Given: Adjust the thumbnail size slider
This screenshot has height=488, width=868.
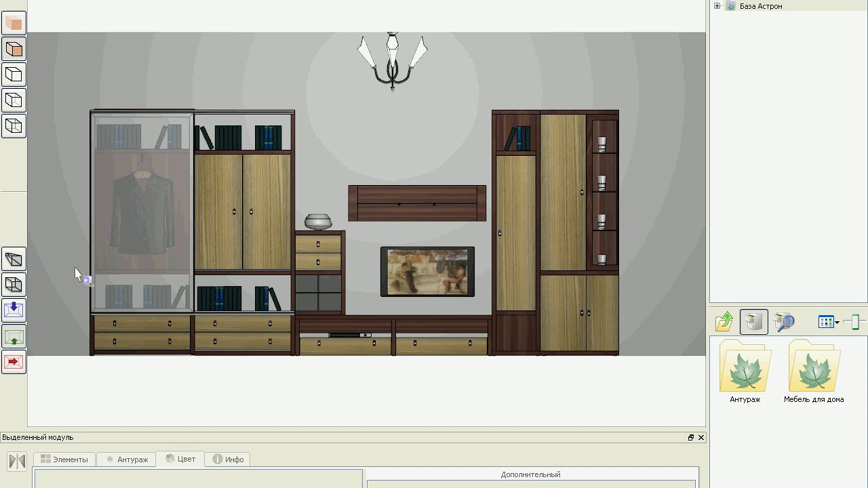Looking at the screenshot, I should pos(854,323).
